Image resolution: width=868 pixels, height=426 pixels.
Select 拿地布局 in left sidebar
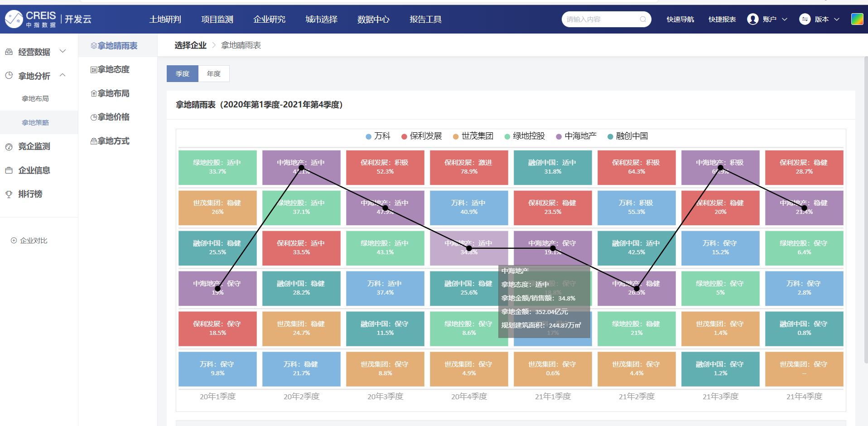[x=35, y=99]
